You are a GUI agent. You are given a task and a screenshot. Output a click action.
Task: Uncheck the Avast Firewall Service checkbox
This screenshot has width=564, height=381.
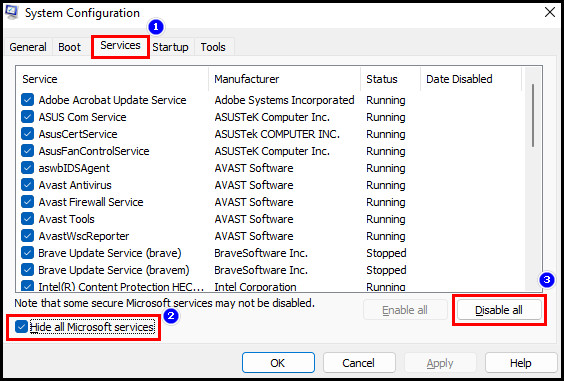[x=27, y=202]
